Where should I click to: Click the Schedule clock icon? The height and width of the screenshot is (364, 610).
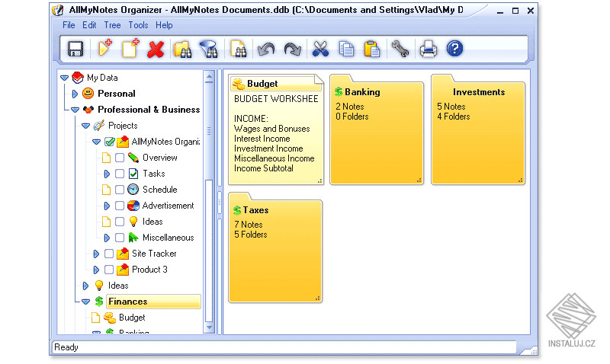(133, 189)
